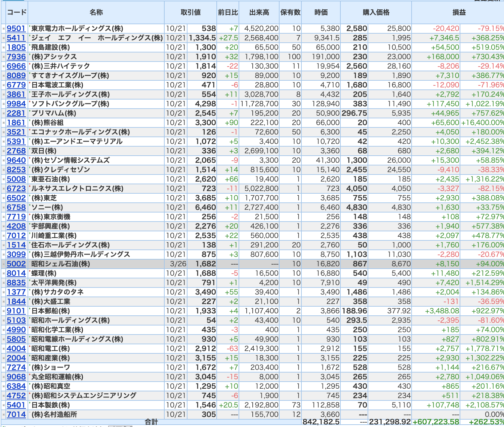Open stock code link 8014
The height and width of the screenshot is (427, 504).
16,273
